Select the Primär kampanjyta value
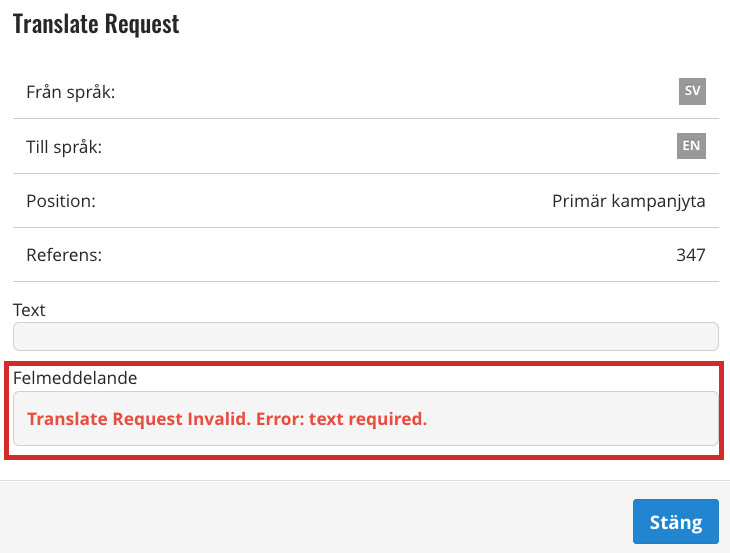Viewport: 730px width, 553px height. (x=629, y=202)
